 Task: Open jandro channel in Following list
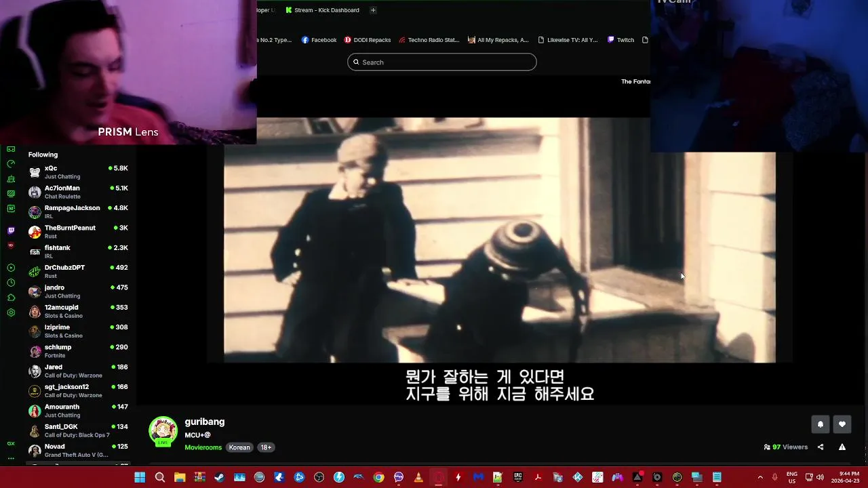click(x=78, y=291)
